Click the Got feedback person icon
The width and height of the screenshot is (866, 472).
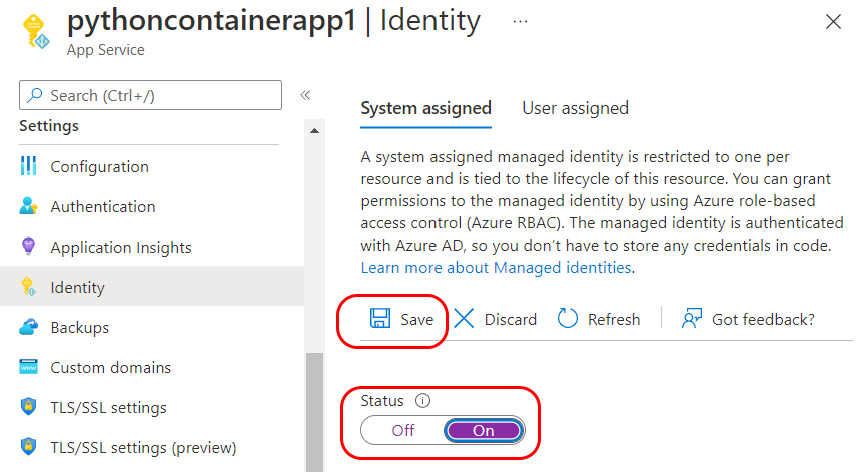(692, 319)
